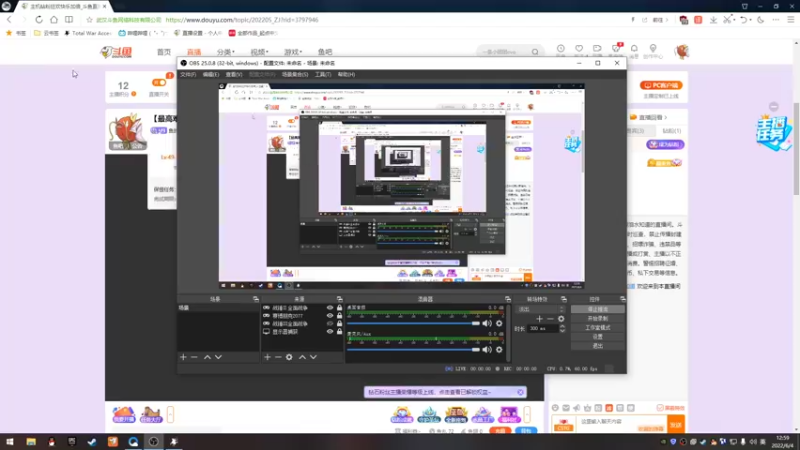800x450 pixels.
Task: Click the Douyu logo in the browser
Action: coord(116,52)
